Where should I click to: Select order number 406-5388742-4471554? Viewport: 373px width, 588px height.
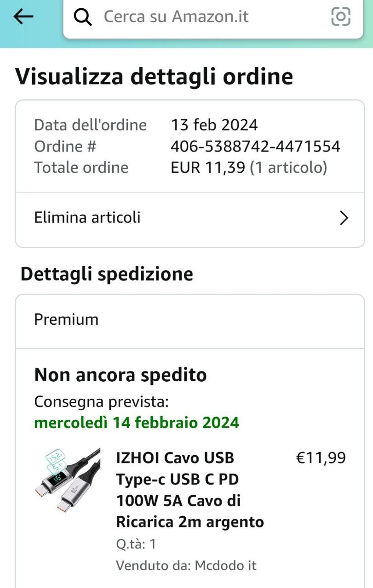click(x=255, y=147)
